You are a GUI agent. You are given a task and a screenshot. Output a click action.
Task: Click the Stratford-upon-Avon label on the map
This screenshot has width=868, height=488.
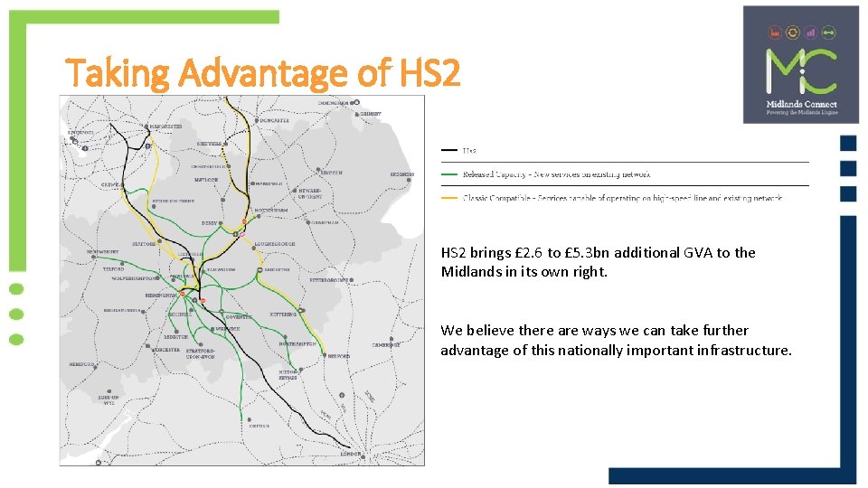(x=201, y=353)
